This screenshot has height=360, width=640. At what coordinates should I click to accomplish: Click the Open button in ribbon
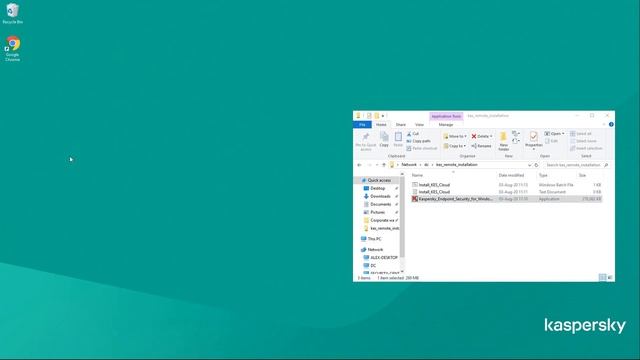[x=554, y=133]
